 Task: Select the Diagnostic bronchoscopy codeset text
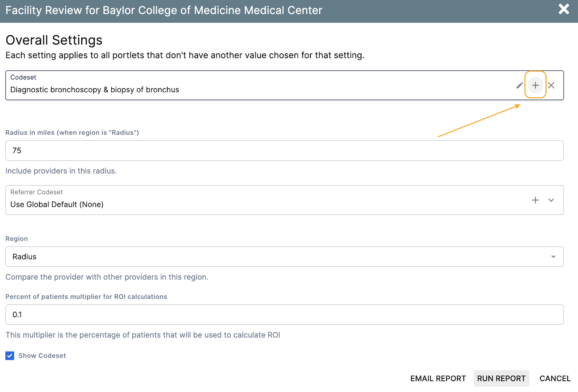95,90
